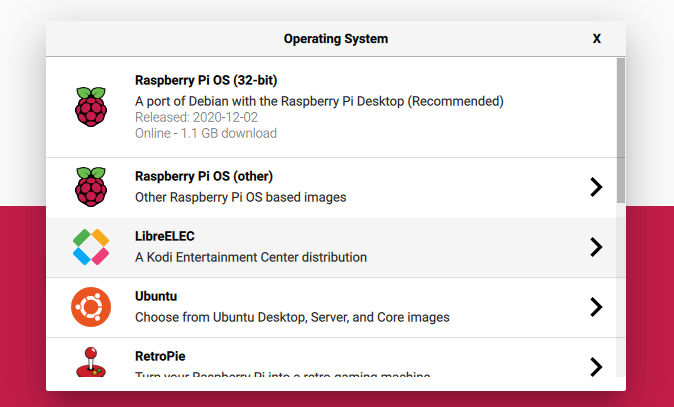674x407 pixels.
Task: Click the 'Operating System' dialog heading
Action: click(x=336, y=39)
